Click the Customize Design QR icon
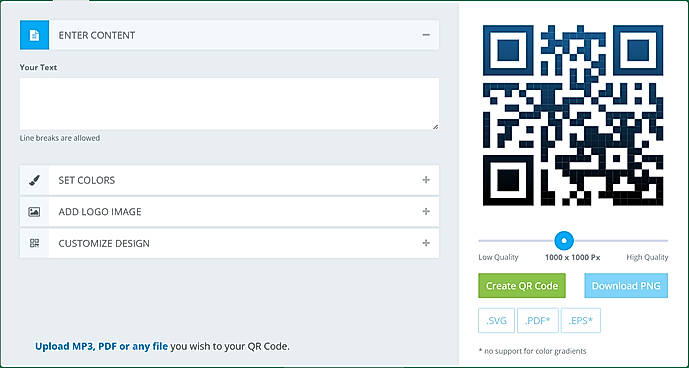689x368 pixels. [x=34, y=243]
